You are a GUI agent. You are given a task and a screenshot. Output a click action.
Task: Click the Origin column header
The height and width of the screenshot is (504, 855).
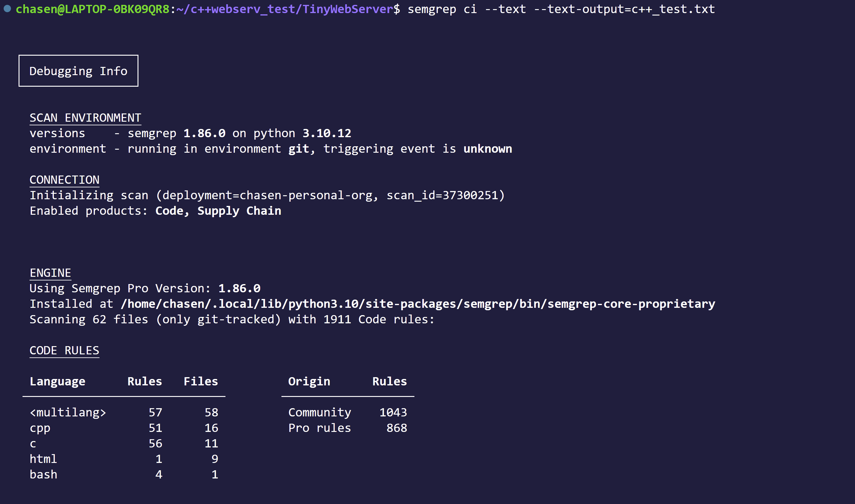point(309,381)
